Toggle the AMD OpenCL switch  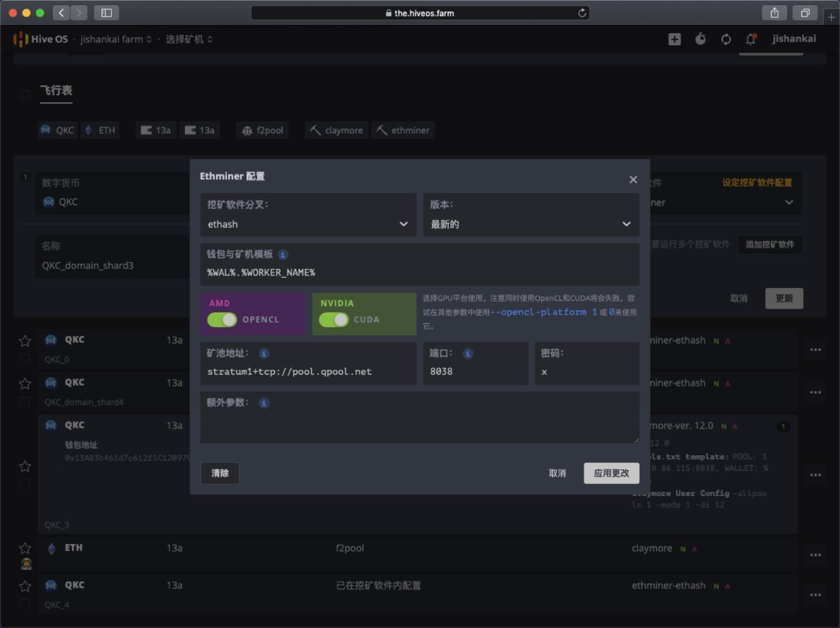tap(222, 320)
